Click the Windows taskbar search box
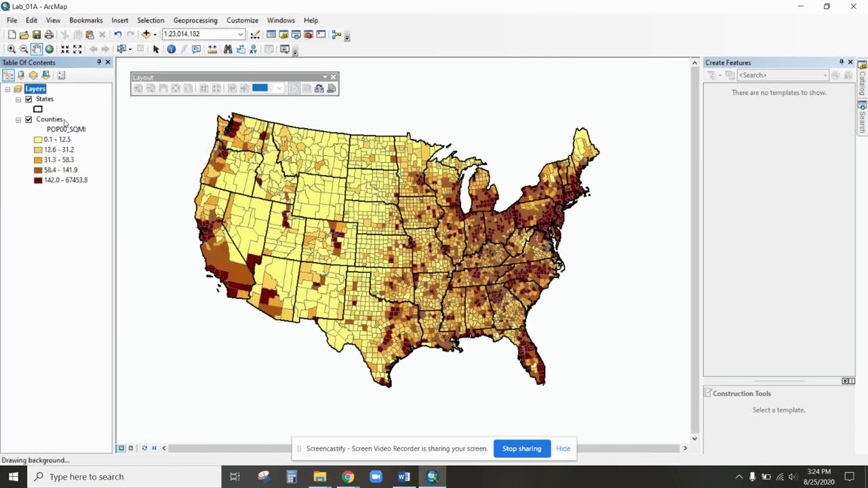This screenshot has height=488, width=868. pos(124,476)
